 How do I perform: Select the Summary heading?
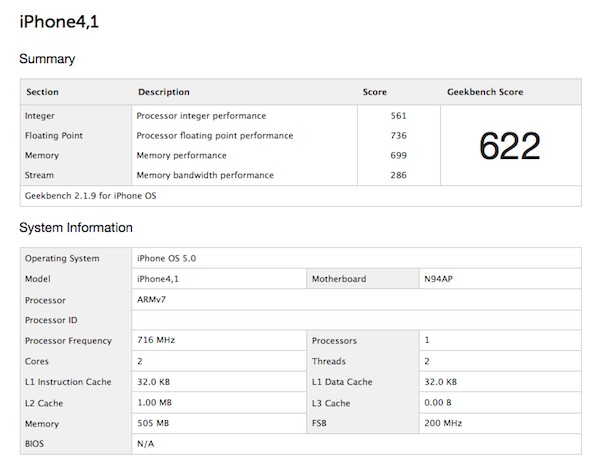47,59
